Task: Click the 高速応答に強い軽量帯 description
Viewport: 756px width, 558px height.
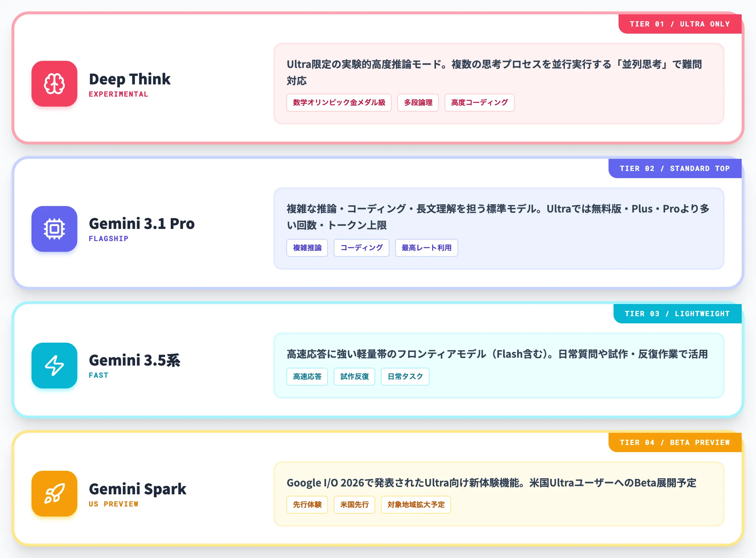Action: coord(497,354)
